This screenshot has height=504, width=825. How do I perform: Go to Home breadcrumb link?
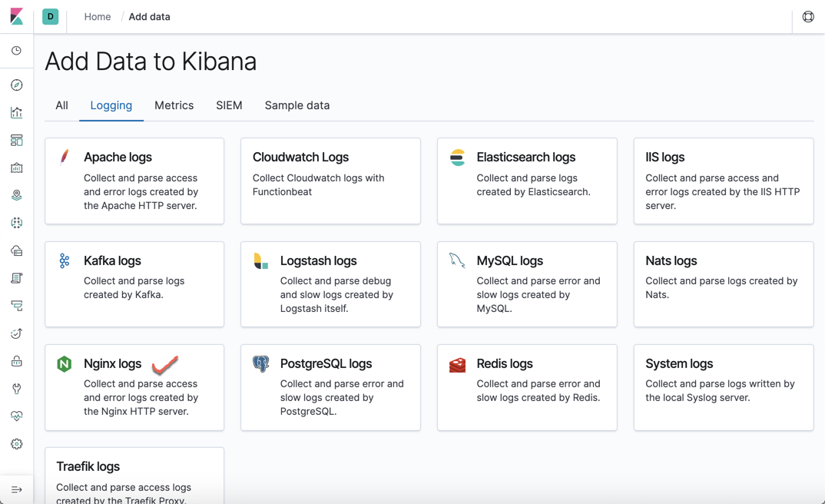point(98,17)
